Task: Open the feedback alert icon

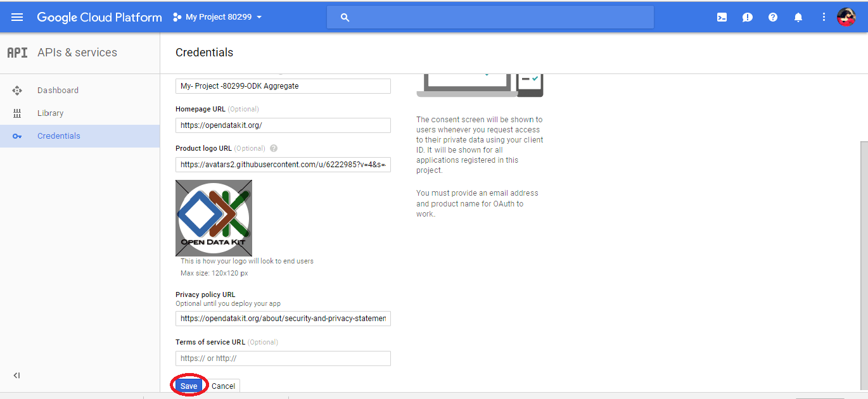Action: click(748, 17)
